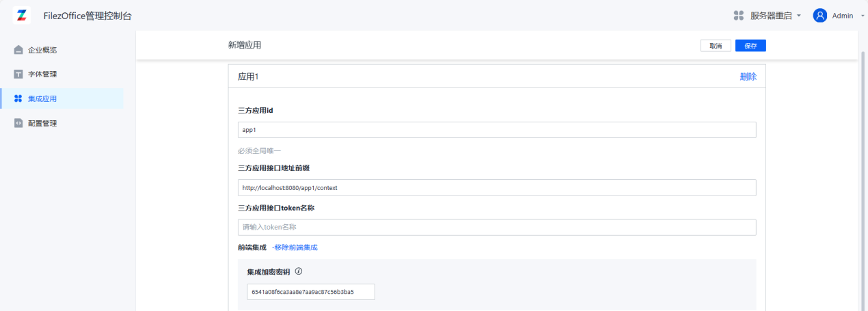Expand the Admin account dropdown arrow
868x311 pixels.
(863, 16)
